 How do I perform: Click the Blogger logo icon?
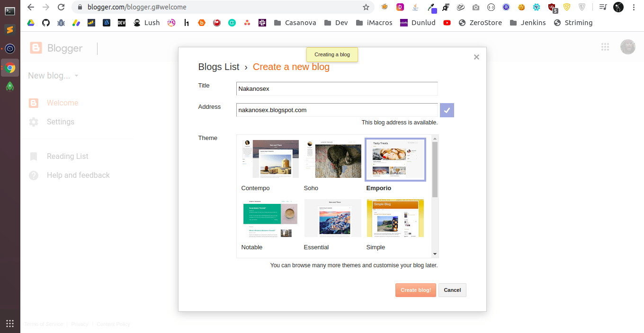pos(36,48)
